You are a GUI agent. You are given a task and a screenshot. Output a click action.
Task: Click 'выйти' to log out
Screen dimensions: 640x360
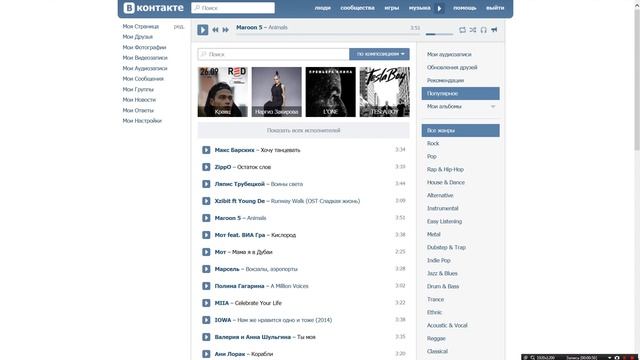[495, 8]
